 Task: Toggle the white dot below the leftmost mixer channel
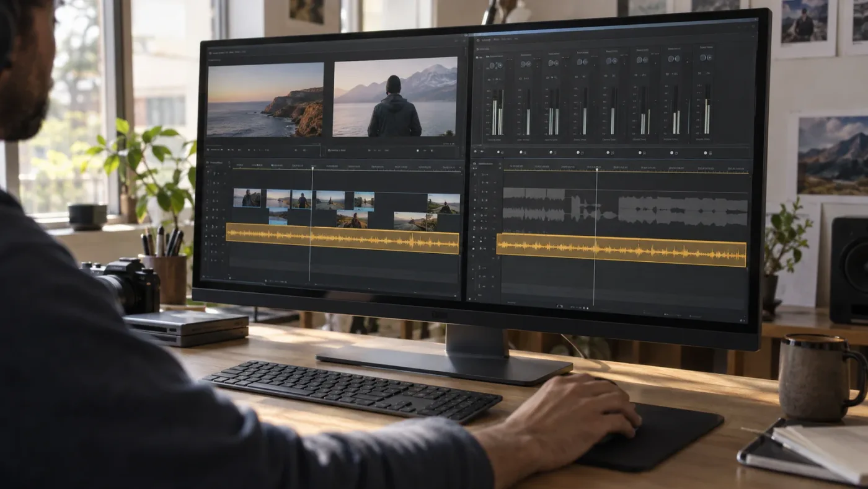[x=498, y=151]
